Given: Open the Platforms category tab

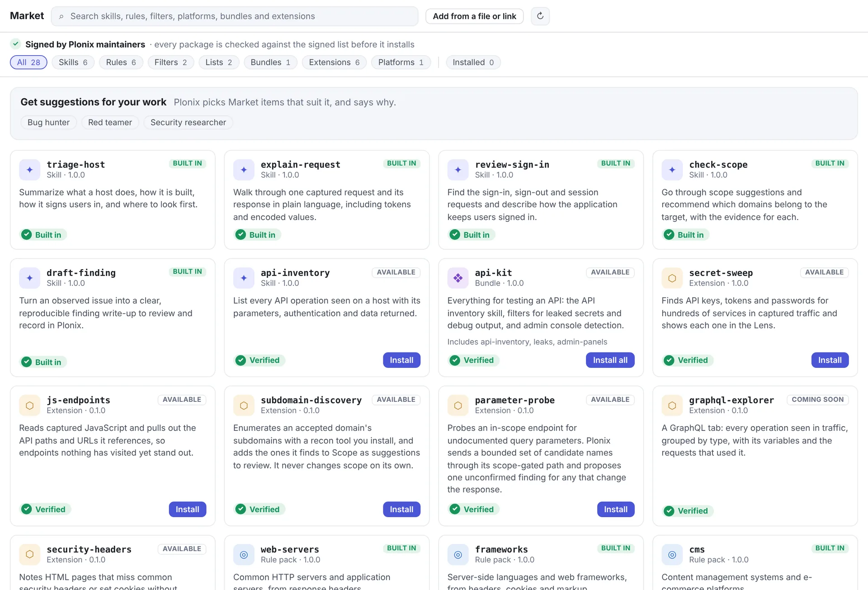Looking at the screenshot, I should 401,62.
